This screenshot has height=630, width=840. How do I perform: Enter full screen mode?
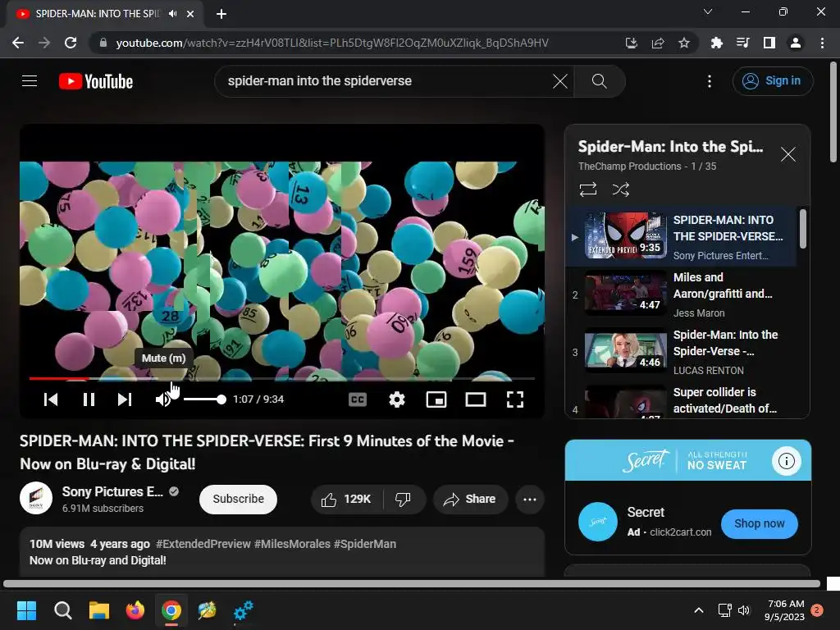coord(515,399)
